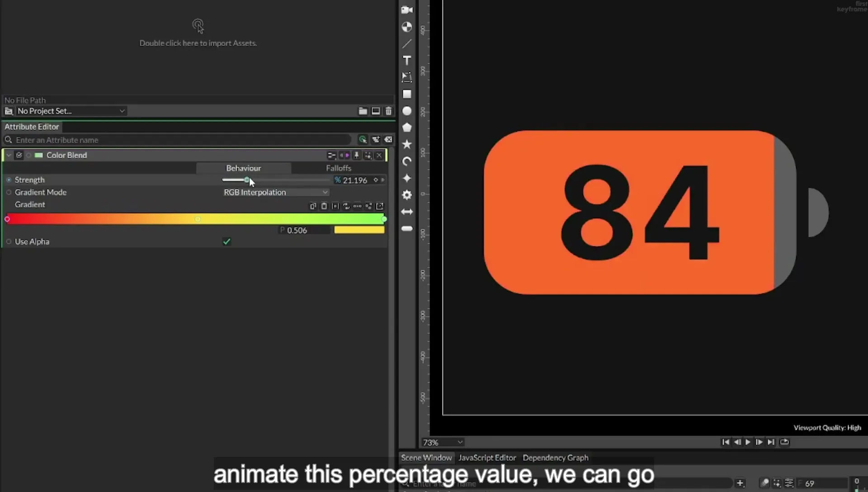This screenshot has width=868, height=492.
Task: Copy the gradient with the copy icon
Action: [x=313, y=206]
